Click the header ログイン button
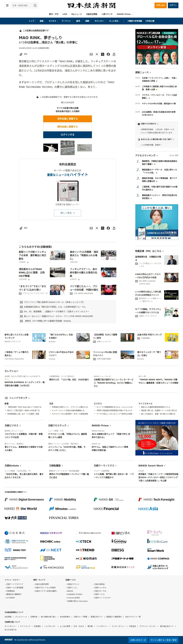The width and height of the screenshot is (183, 644). pyautogui.click(x=173, y=5)
